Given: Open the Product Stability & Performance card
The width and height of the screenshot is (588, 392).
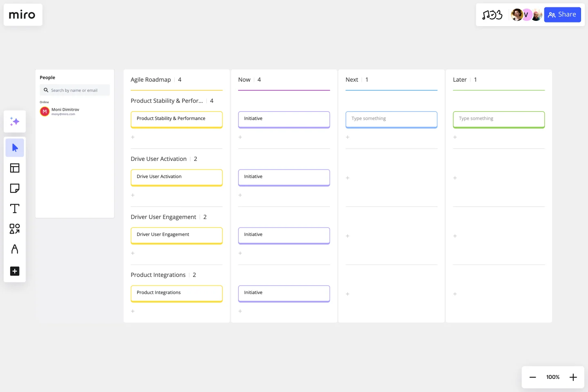Looking at the screenshot, I should point(176,120).
